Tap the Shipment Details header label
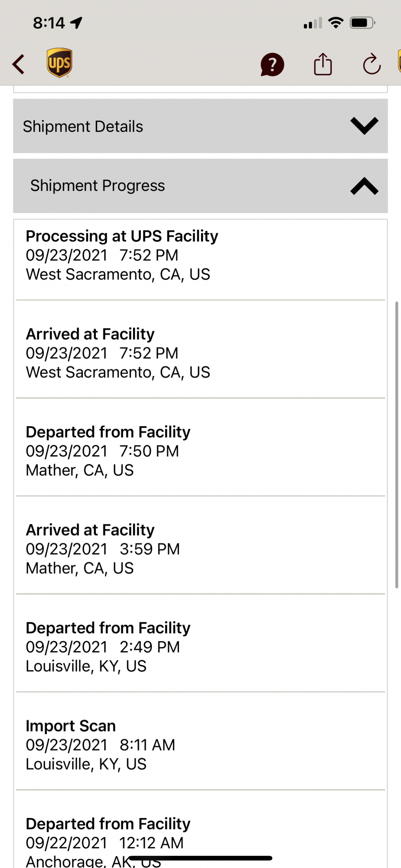This screenshot has width=401, height=868. click(x=83, y=126)
